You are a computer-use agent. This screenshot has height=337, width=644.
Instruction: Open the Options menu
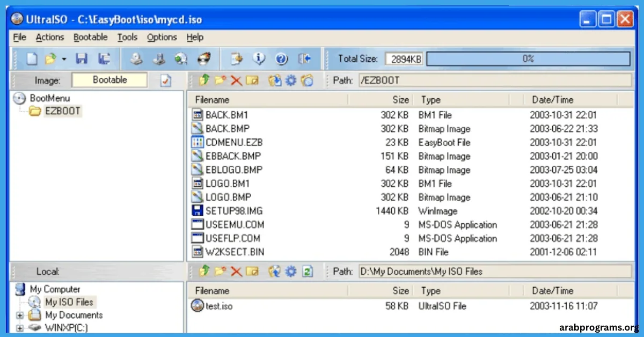click(162, 37)
